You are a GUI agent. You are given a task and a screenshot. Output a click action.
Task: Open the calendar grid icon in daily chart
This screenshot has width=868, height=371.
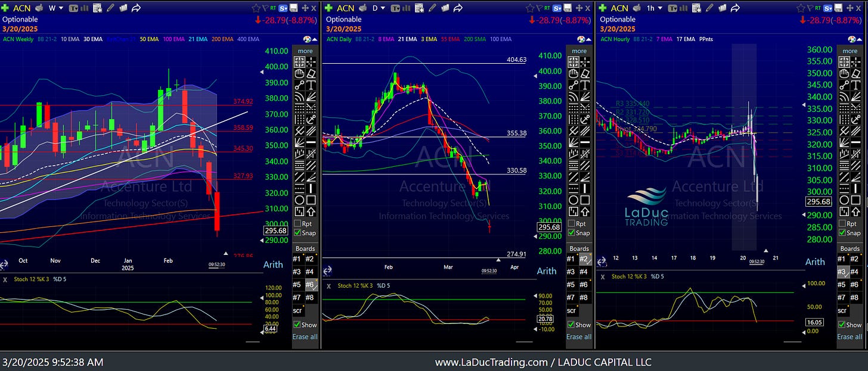tap(420, 8)
